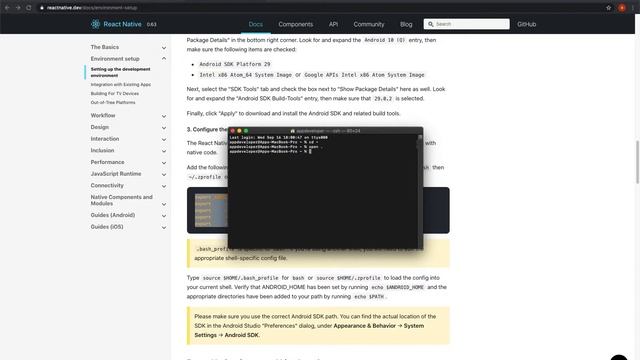Click the Terminal window home folder icon
640x360 pixels.
coord(293,131)
